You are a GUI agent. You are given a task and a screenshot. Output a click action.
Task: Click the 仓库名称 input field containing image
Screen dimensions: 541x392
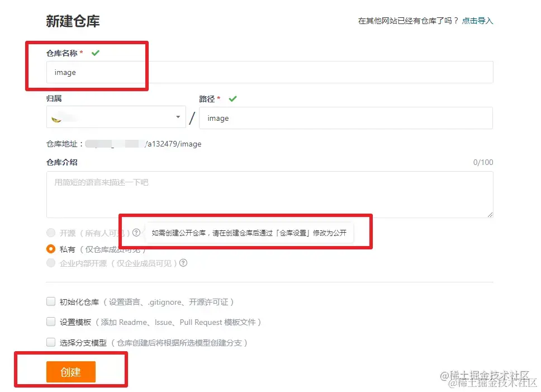click(x=270, y=72)
